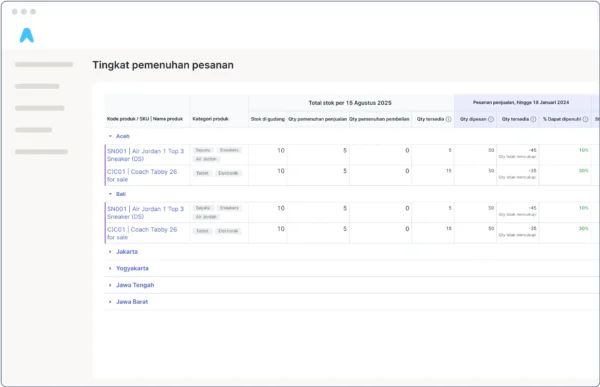
Task: Click the Sepatu category tag in Aceh
Action: pyautogui.click(x=203, y=150)
